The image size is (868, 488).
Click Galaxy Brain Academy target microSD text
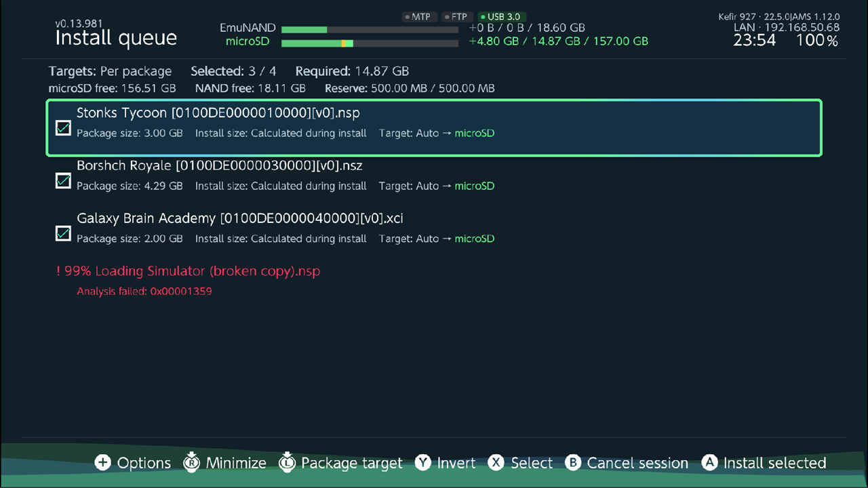[x=475, y=239]
